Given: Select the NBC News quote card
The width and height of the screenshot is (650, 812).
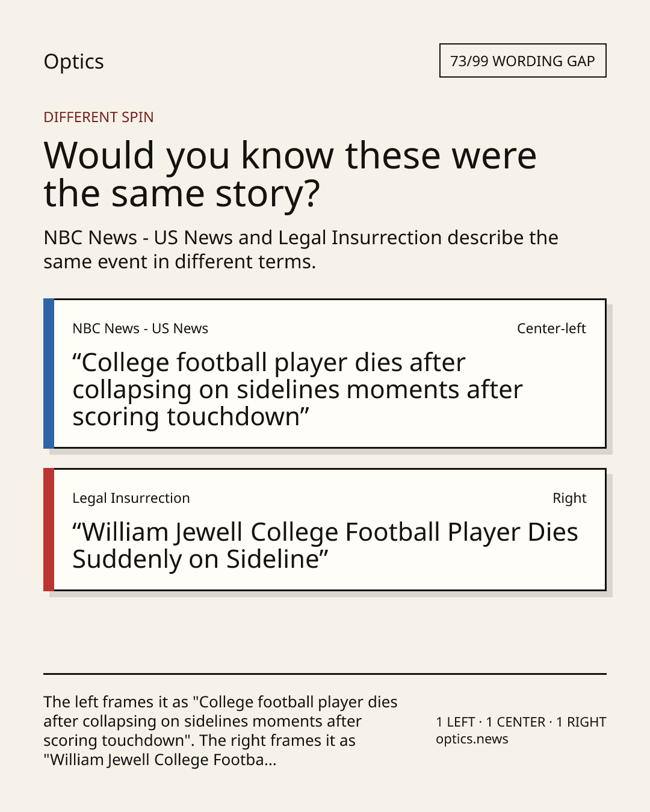Looking at the screenshot, I should 325,374.
